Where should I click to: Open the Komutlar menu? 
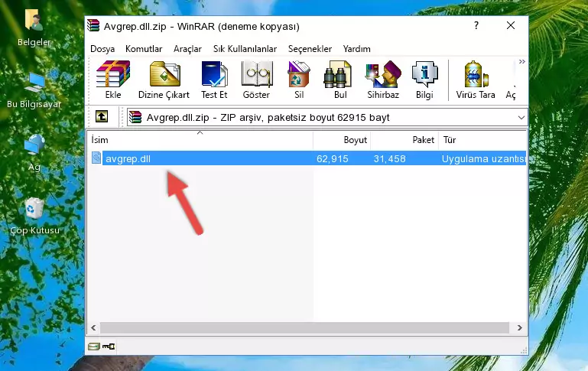tap(144, 49)
